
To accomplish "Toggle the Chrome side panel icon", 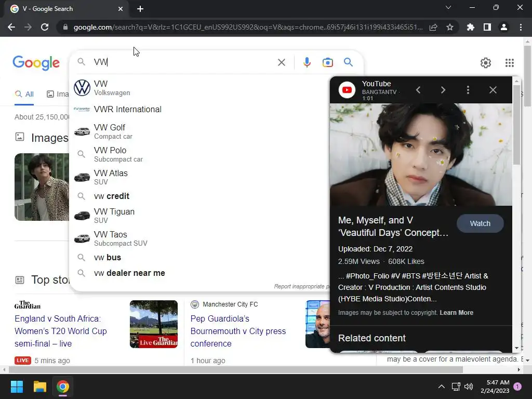I will click(487, 27).
